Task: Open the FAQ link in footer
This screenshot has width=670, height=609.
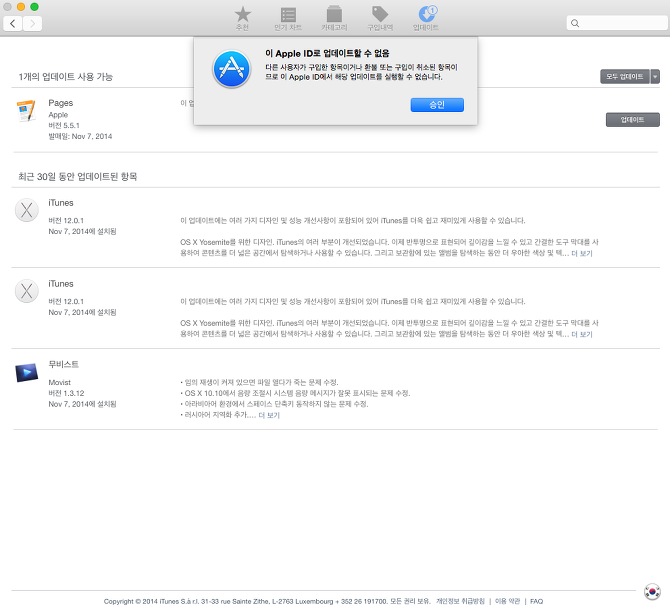Action: click(x=537, y=601)
